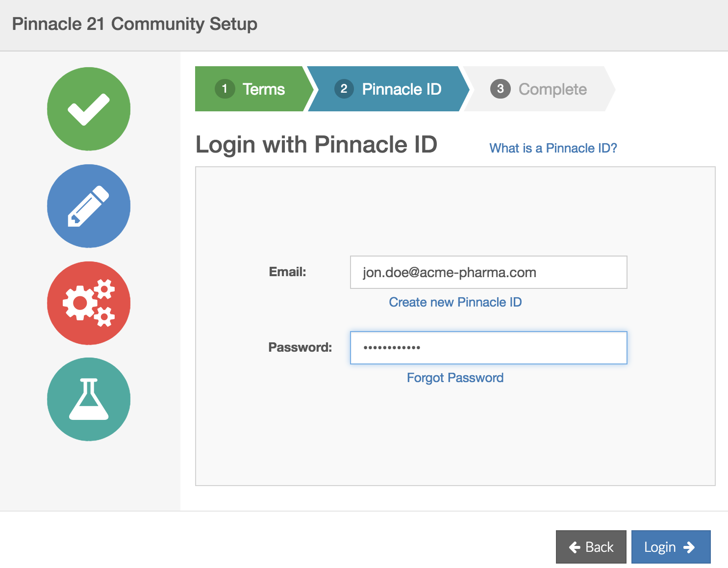Image resolution: width=728 pixels, height=568 pixels.
Task: Click the step 1 number badge
Action: pos(225,89)
